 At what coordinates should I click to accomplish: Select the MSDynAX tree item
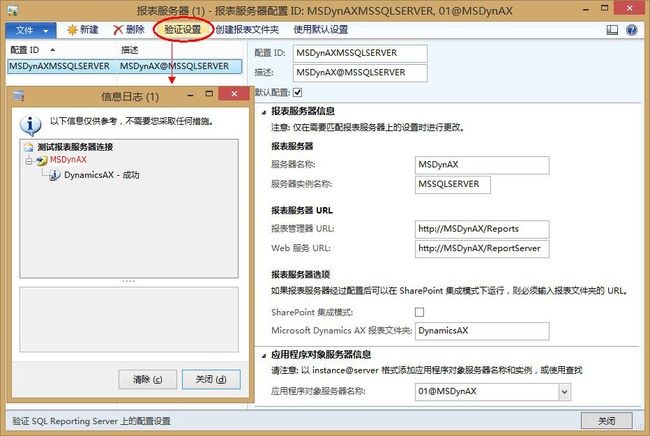[68, 160]
